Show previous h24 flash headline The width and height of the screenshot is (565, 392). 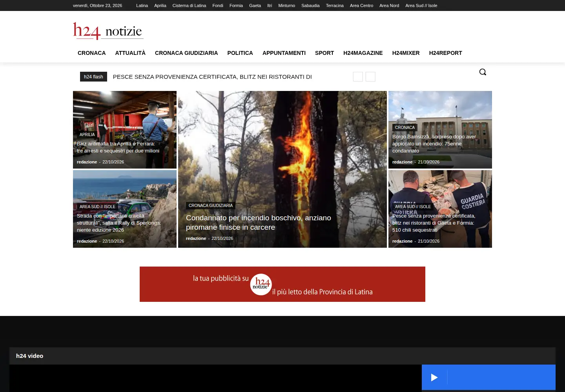358,77
